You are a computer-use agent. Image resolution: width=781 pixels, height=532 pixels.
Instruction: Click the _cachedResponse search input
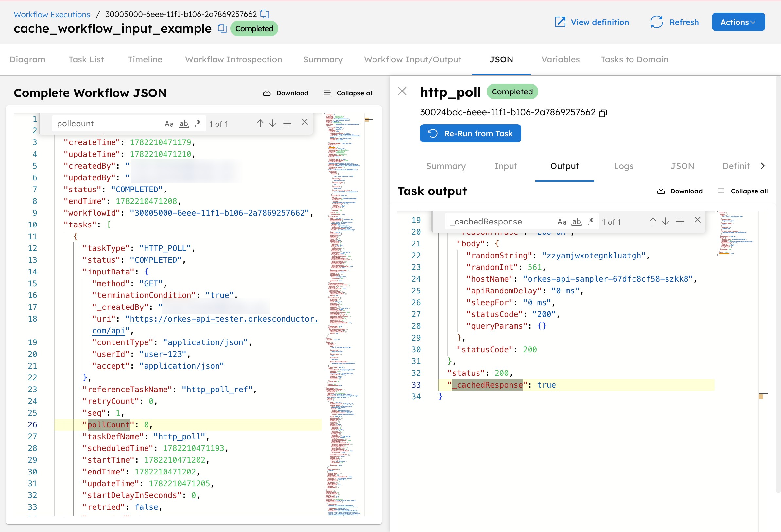pos(500,222)
